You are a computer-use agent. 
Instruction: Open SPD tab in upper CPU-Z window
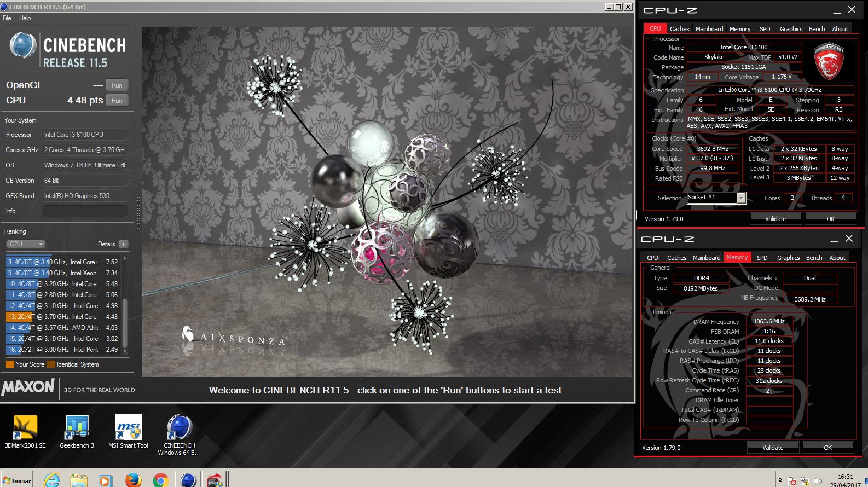point(765,29)
